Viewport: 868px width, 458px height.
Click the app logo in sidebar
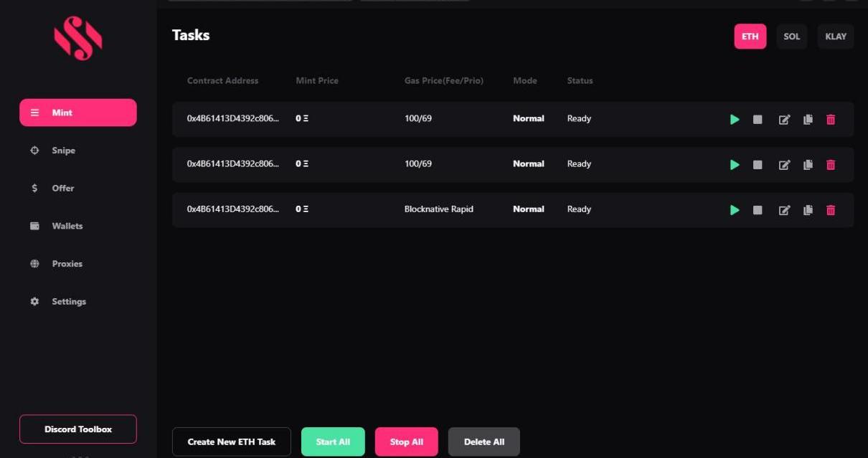click(x=78, y=38)
